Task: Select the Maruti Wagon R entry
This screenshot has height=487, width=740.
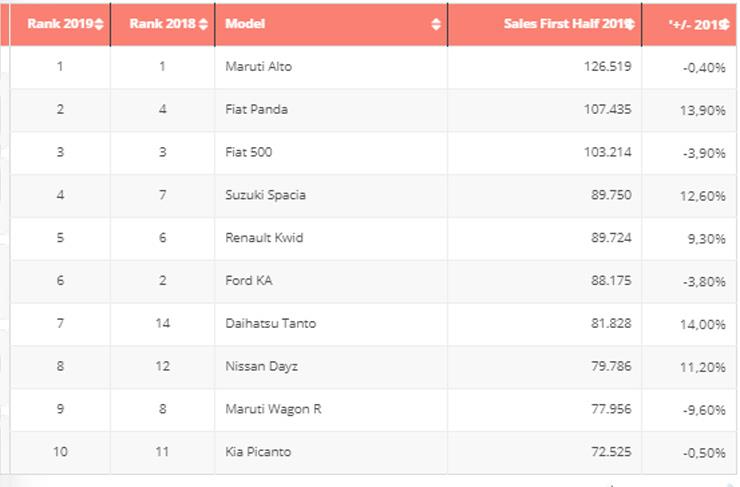Action: point(272,409)
